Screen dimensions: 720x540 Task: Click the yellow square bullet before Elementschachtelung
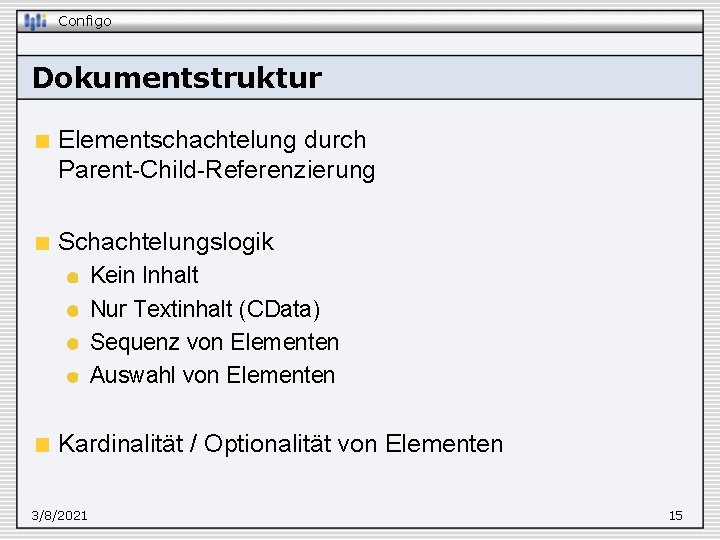(x=42, y=141)
